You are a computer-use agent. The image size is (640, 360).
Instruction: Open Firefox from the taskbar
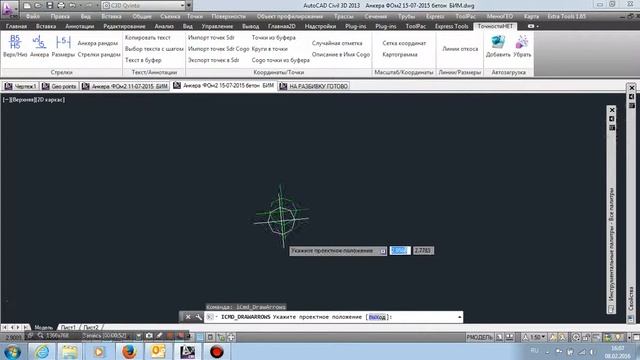pyautogui.click(x=129, y=351)
